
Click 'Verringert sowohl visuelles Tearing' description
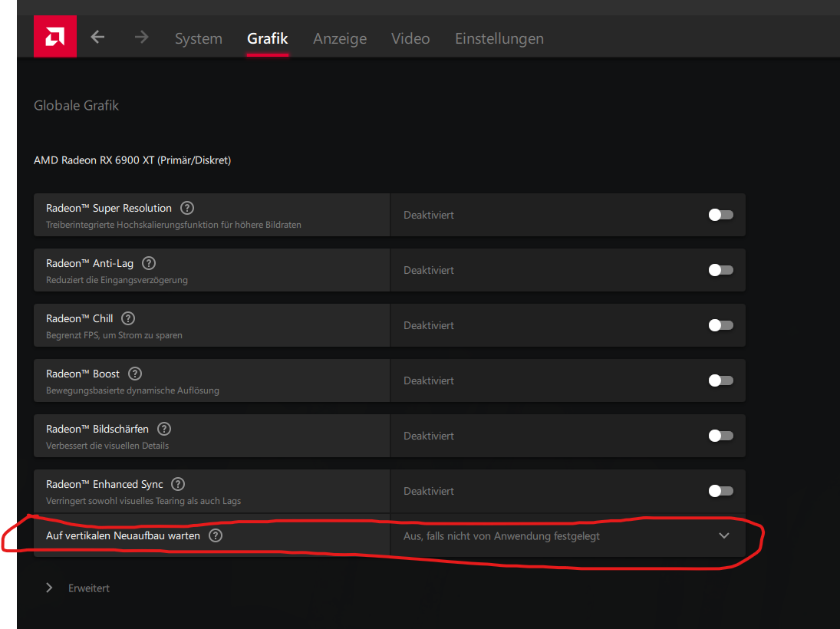tap(143, 500)
